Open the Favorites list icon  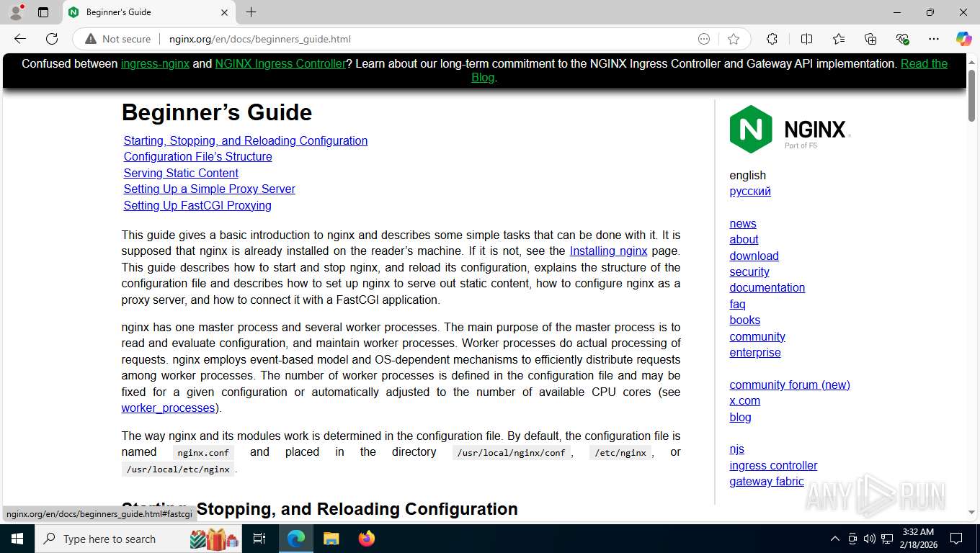pos(839,39)
